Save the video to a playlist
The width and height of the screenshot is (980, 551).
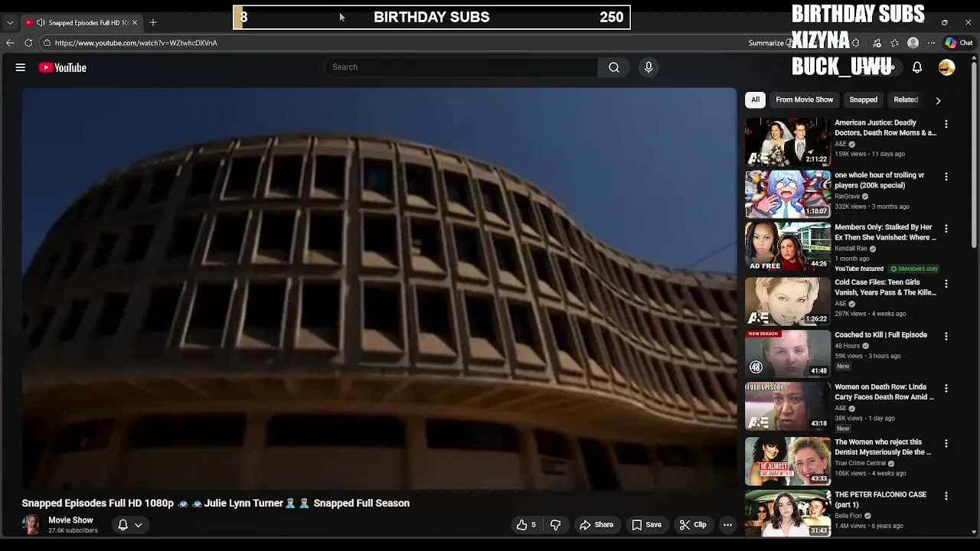coord(647,525)
